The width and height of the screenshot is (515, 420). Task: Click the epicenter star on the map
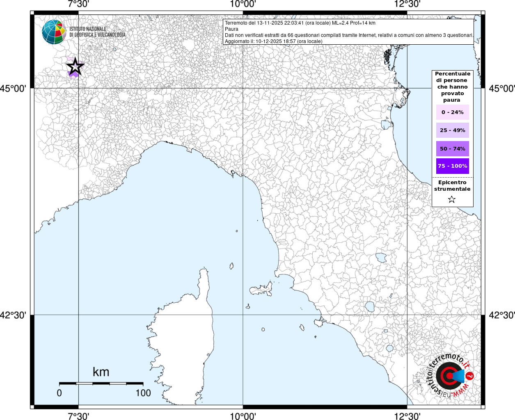(x=75, y=66)
